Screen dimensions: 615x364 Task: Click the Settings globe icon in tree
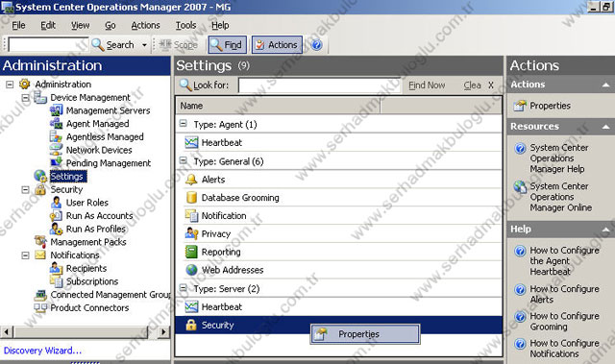coord(40,177)
